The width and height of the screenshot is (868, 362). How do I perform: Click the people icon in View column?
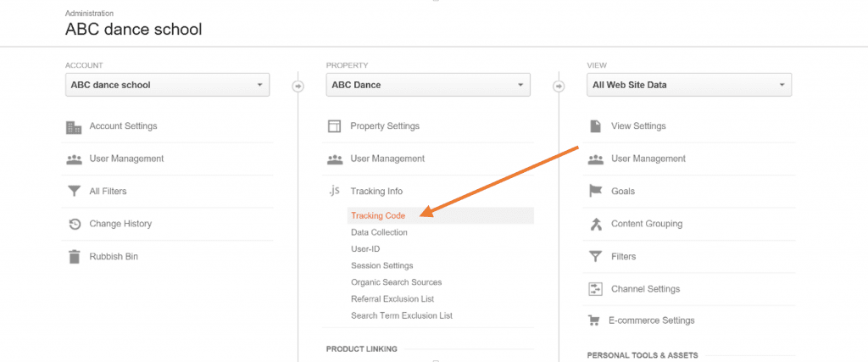point(595,159)
